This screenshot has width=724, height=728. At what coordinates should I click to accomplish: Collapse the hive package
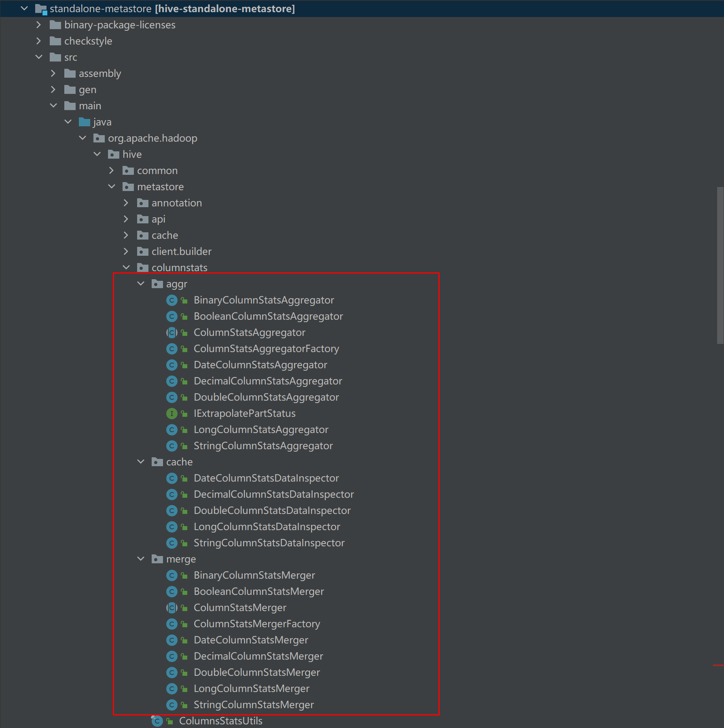[x=97, y=154]
